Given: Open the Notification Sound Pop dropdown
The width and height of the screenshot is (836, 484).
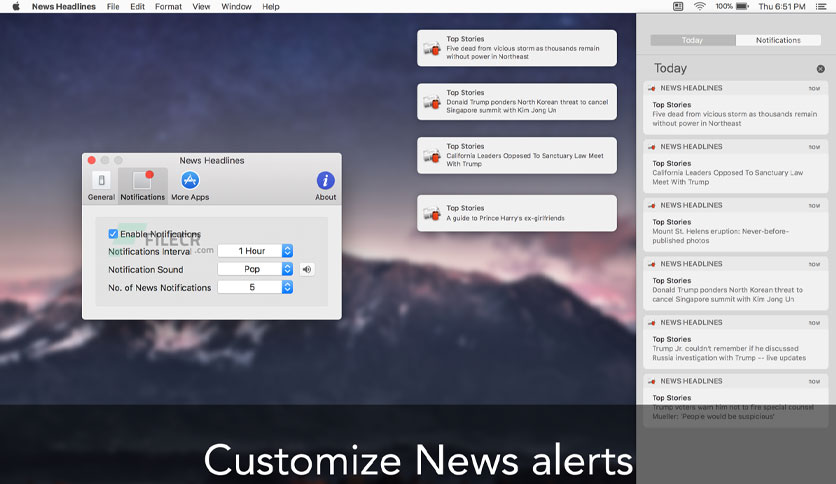Looking at the screenshot, I should coord(255,269).
